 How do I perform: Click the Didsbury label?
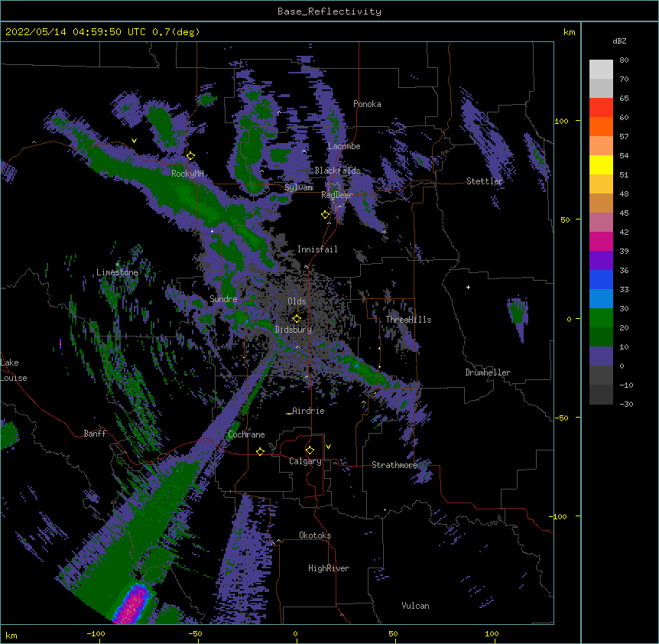pos(294,330)
